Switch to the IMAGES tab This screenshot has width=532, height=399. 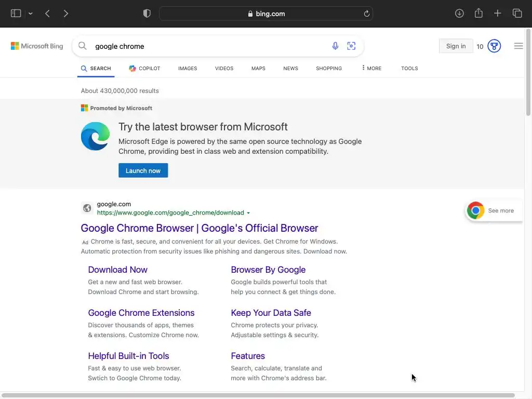188,68
